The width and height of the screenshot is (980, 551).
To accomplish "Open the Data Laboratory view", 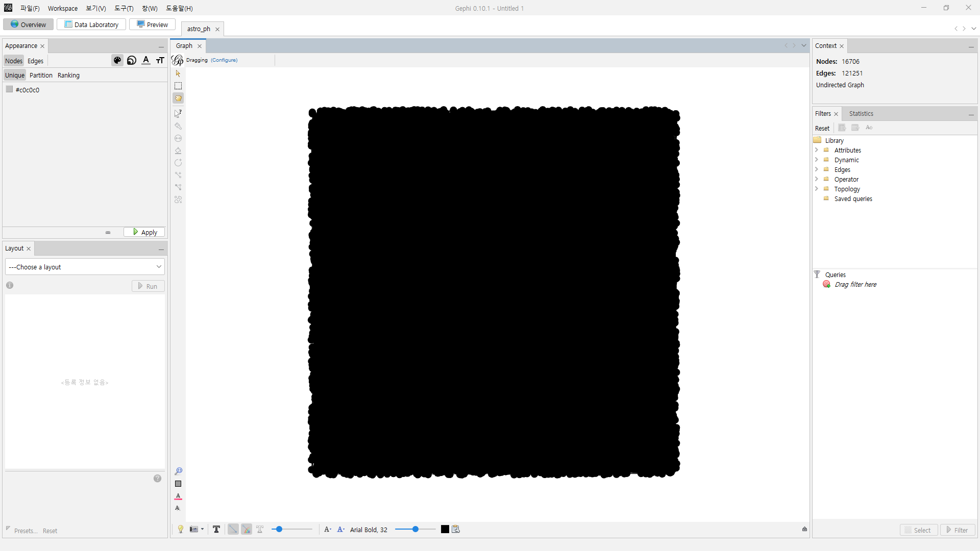I will pos(91,24).
